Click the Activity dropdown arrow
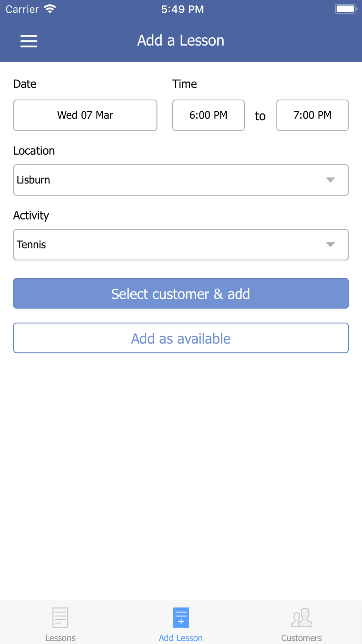The height and width of the screenshot is (644, 362). 330,245
